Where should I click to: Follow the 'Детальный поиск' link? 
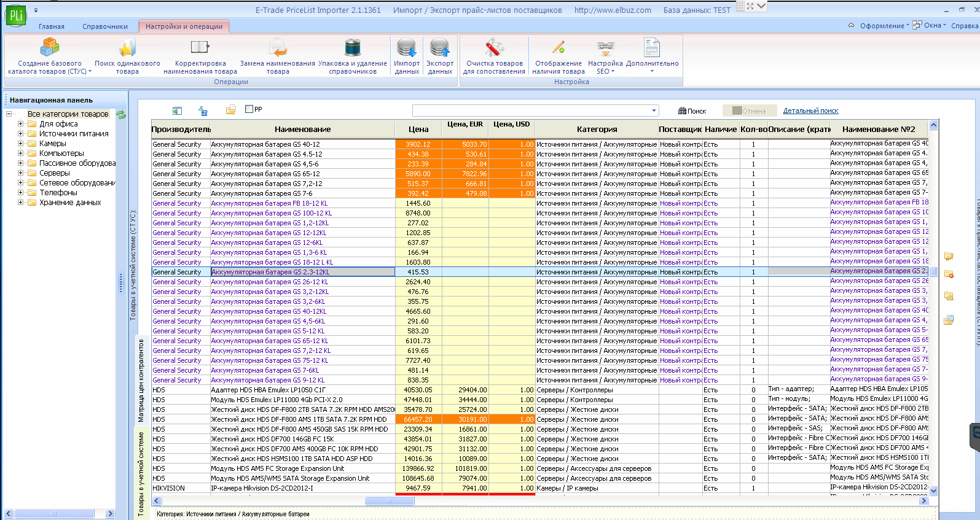pyautogui.click(x=810, y=111)
